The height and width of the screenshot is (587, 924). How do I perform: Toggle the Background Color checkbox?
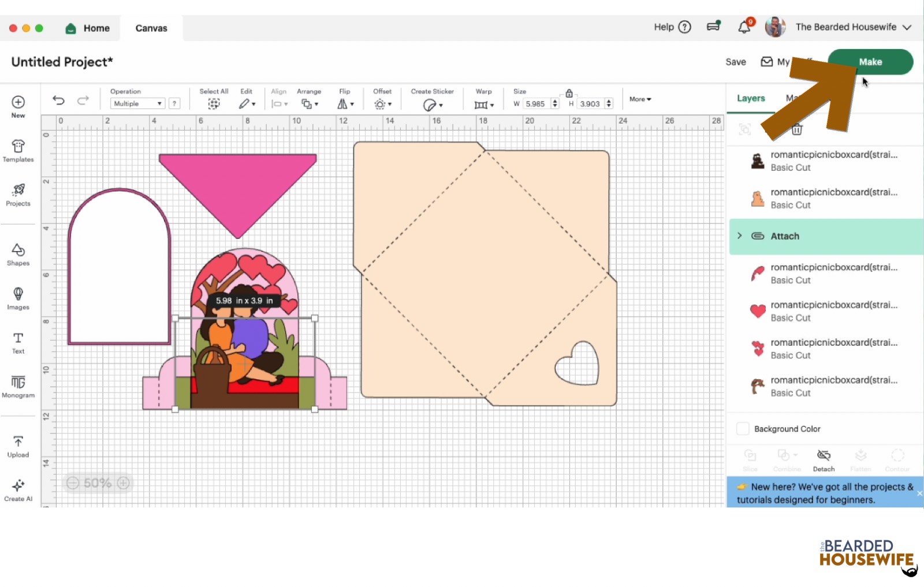pyautogui.click(x=743, y=429)
